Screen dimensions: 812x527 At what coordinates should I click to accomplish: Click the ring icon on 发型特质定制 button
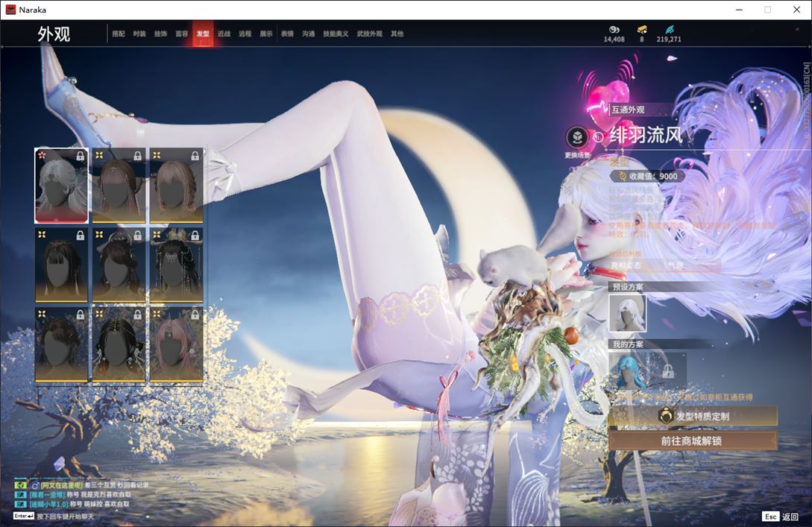(x=665, y=415)
